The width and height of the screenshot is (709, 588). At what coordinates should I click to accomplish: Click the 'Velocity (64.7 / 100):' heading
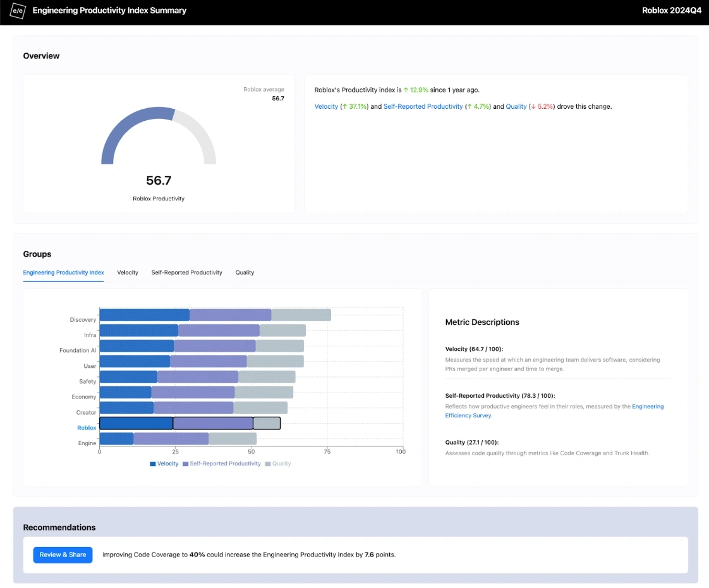click(x=474, y=349)
